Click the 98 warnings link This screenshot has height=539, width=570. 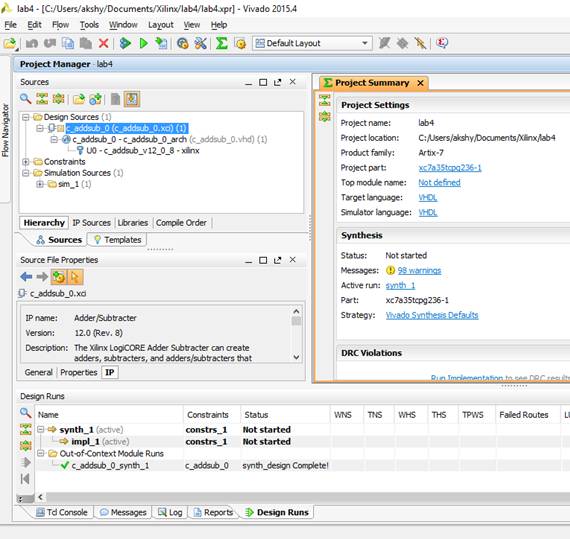(x=419, y=270)
